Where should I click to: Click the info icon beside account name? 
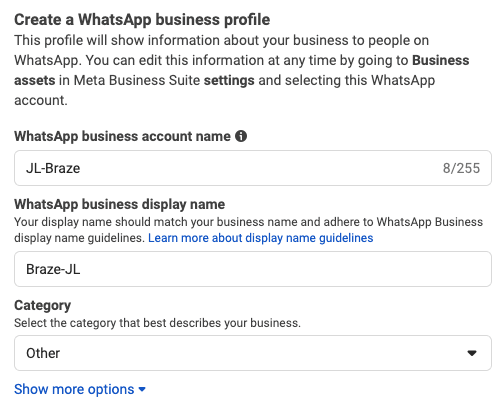click(241, 136)
